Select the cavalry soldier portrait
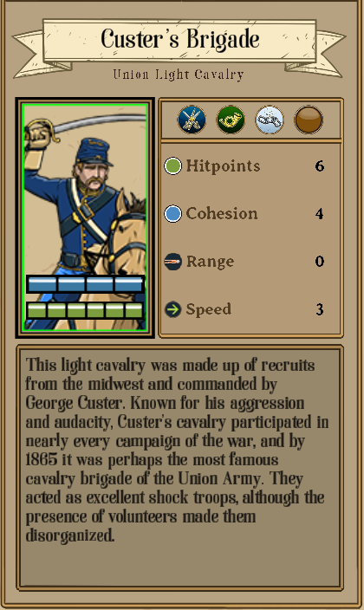Screen dimensions: 364x610 click(85, 217)
